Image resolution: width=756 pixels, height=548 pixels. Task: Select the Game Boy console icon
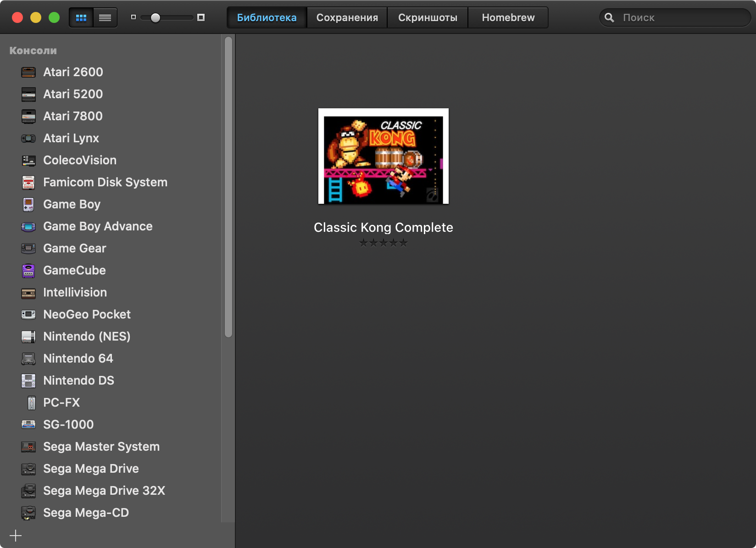tap(28, 204)
